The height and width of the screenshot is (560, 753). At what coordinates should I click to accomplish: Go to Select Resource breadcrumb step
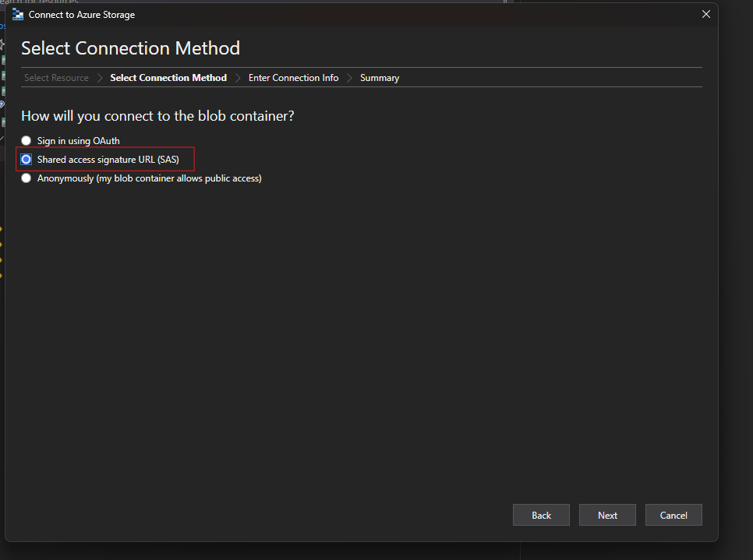pos(57,78)
